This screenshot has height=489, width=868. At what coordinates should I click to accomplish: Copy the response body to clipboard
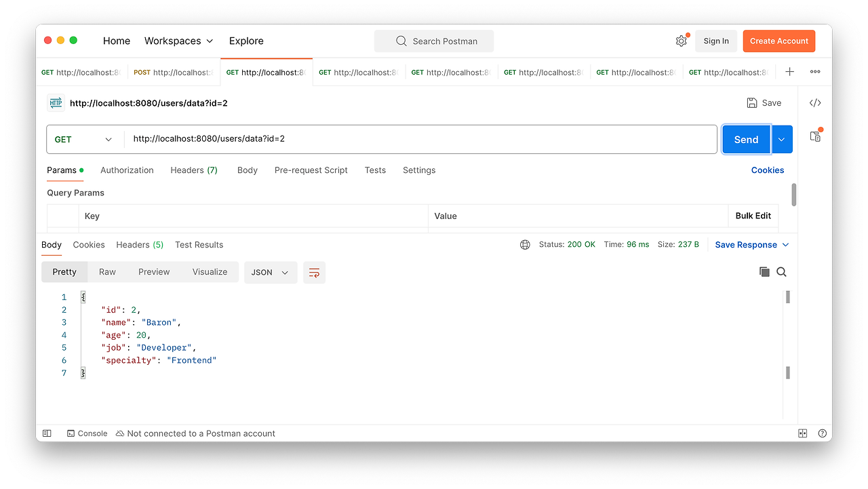[764, 272]
